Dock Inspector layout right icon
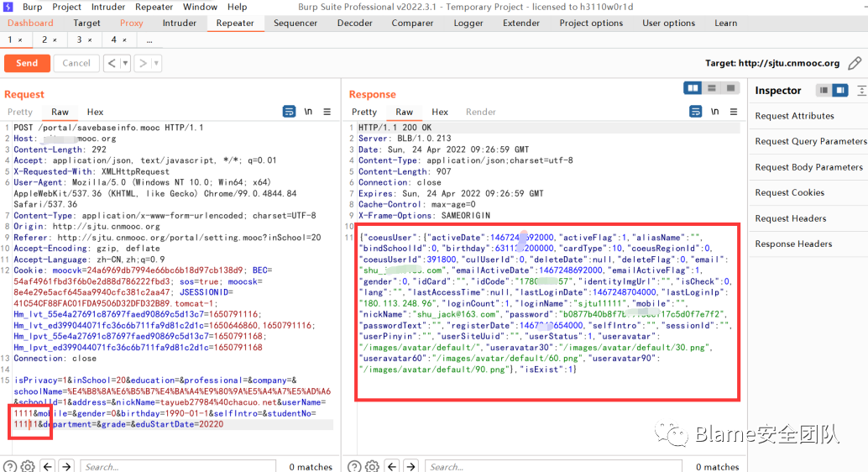Viewport: 868px width, 472px height. click(x=839, y=91)
